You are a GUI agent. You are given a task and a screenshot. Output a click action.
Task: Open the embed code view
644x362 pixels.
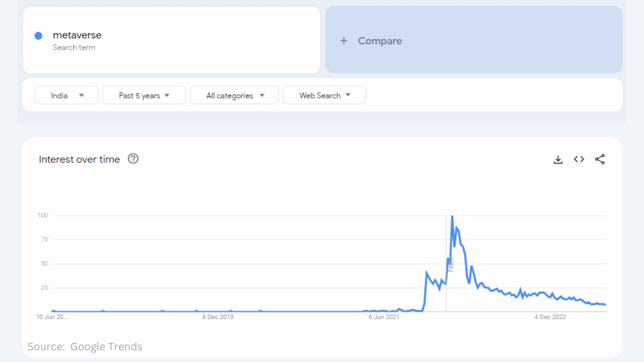[579, 159]
